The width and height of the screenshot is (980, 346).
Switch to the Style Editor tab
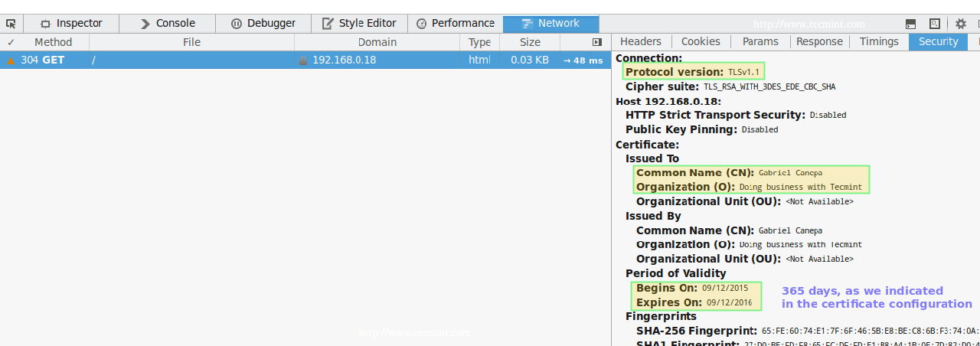coord(359,24)
